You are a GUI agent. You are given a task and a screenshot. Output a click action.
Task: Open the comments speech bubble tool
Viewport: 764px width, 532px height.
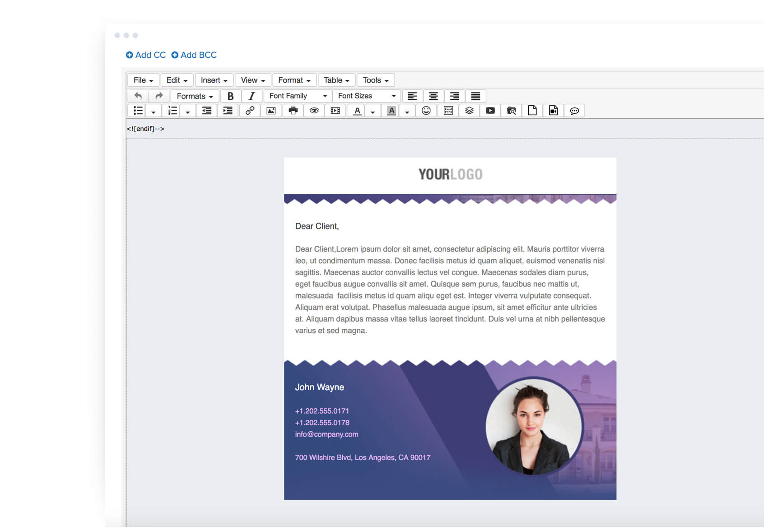pos(574,110)
